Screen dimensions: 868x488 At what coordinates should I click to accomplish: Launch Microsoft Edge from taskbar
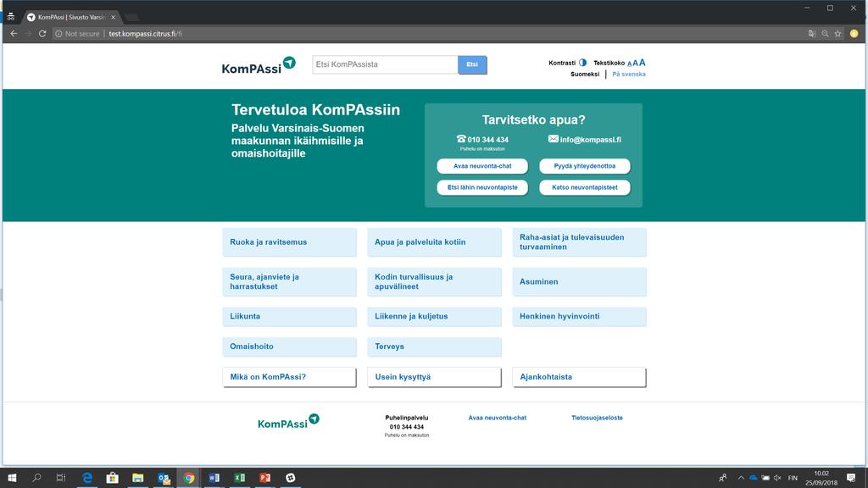[x=87, y=478]
